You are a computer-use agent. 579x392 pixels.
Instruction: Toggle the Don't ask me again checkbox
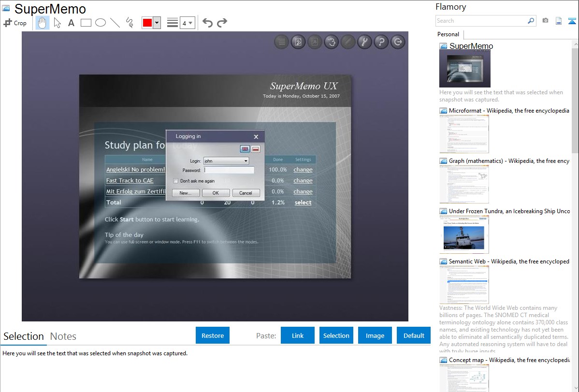pyautogui.click(x=176, y=181)
